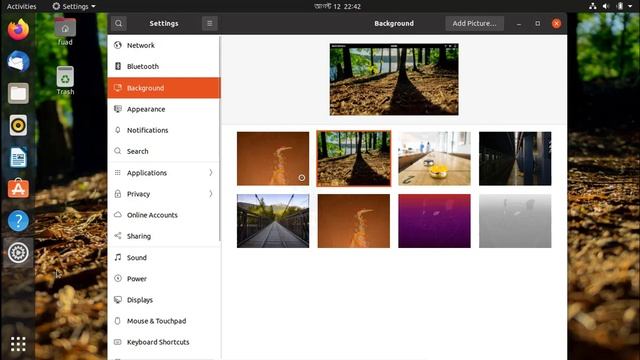Screen dimensions: 640x360
Task: Click the Add Picture... button
Action: coord(474,23)
